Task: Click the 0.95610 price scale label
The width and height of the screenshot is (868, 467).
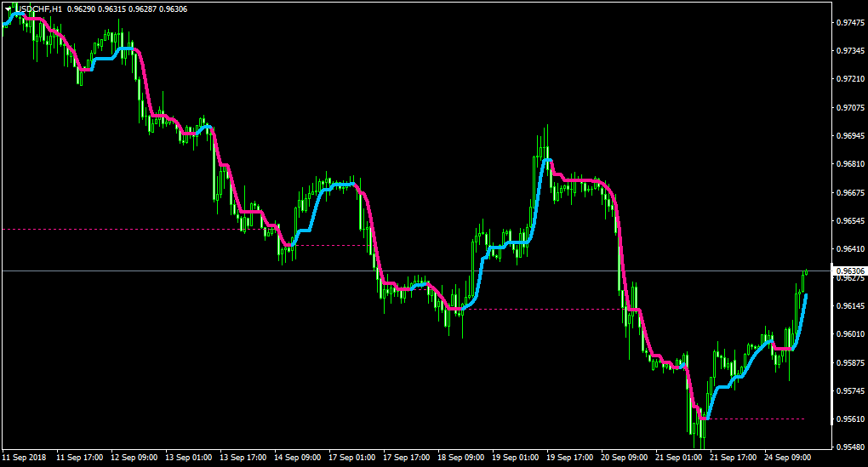Action: [850, 419]
